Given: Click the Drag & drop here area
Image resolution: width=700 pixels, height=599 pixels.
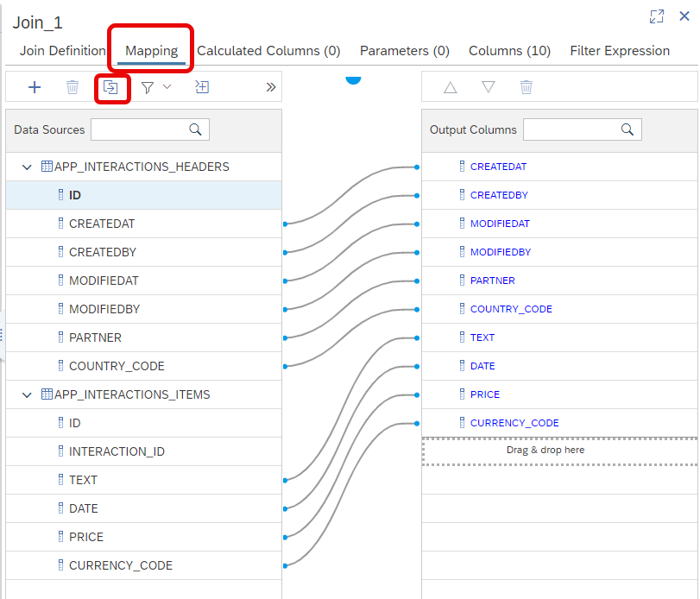Looking at the screenshot, I should pyautogui.click(x=560, y=451).
